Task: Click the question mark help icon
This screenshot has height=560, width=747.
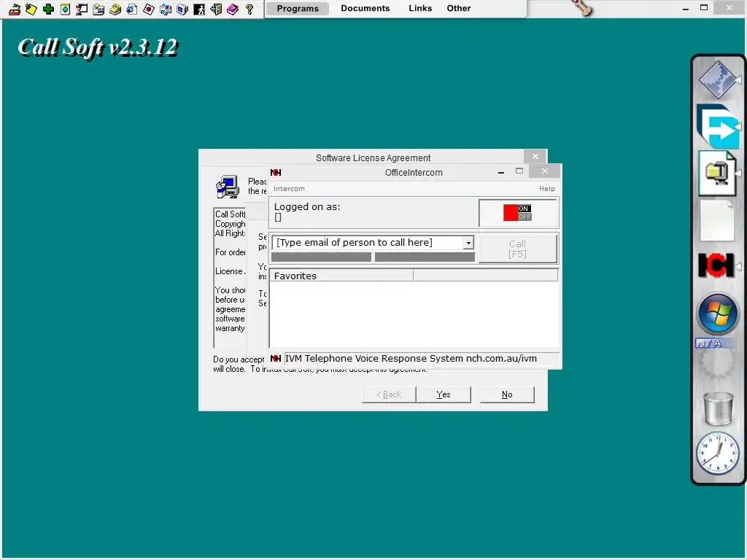Action: [x=249, y=9]
